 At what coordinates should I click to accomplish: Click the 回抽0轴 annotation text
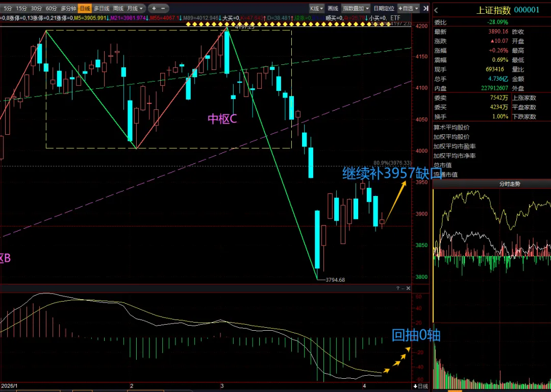[416, 335]
